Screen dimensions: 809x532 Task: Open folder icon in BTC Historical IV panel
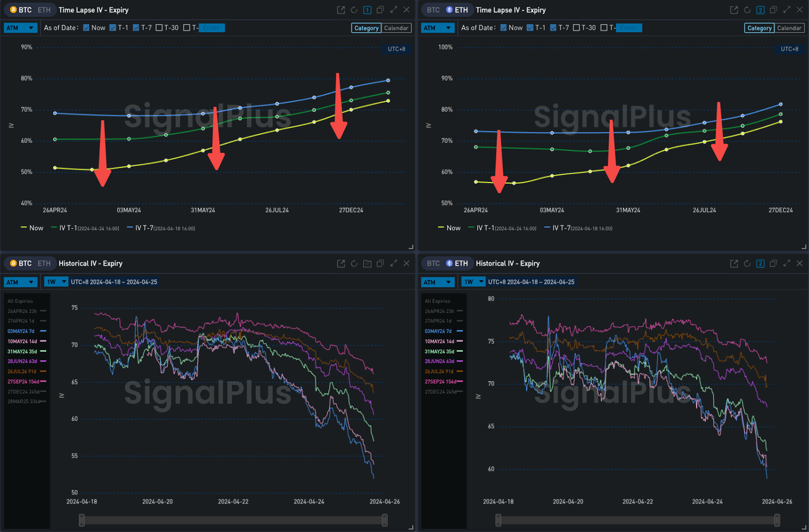click(x=367, y=263)
